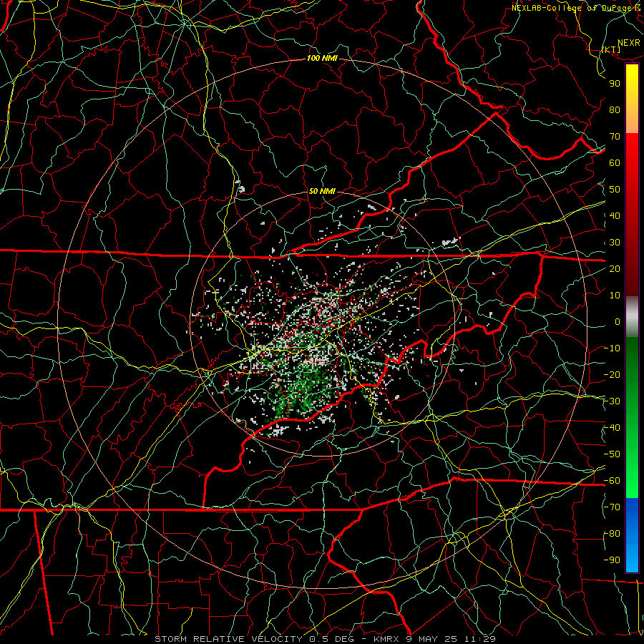Click the "[KT]" units label above scale
This screenshot has width=644, height=644.
(x=611, y=49)
